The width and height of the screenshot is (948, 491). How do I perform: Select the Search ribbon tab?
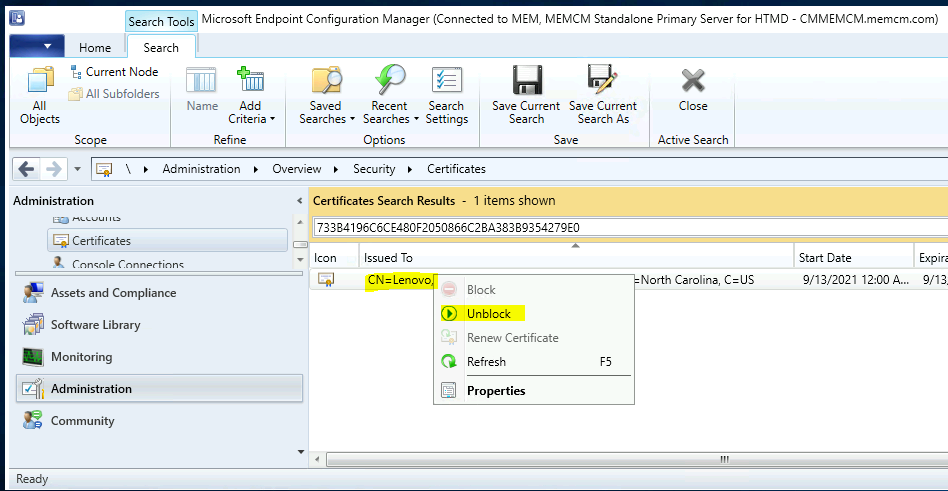[x=161, y=47]
